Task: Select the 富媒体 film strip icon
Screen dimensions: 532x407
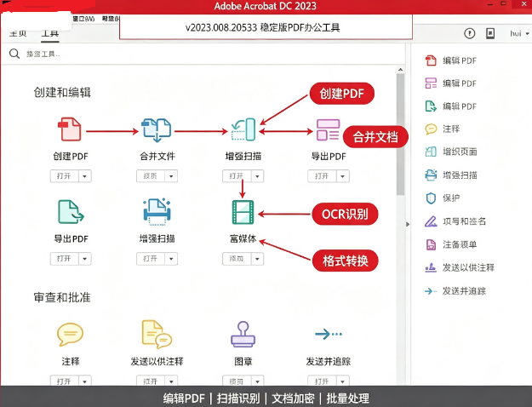Action: pos(243,212)
